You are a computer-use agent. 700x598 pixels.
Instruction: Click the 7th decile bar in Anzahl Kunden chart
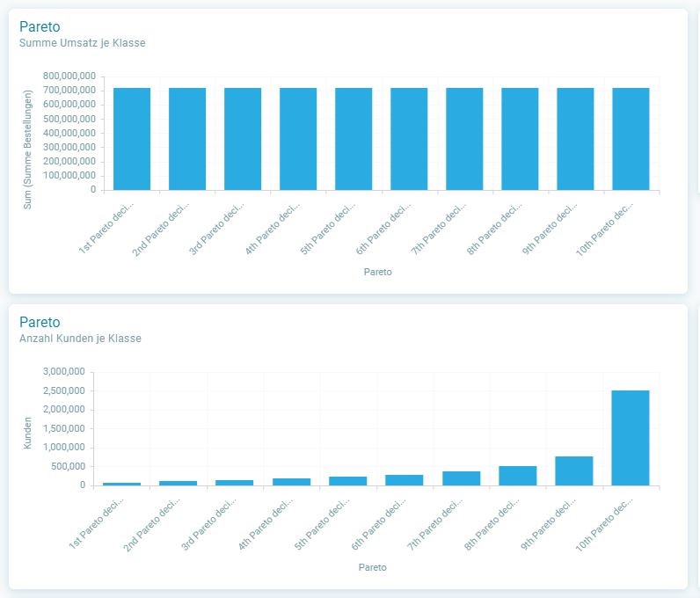tap(461, 478)
